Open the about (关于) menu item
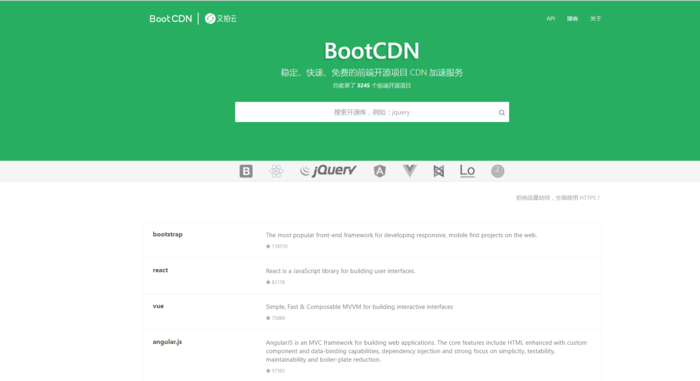Image resolution: width=700 pixels, height=381 pixels. (x=596, y=19)
